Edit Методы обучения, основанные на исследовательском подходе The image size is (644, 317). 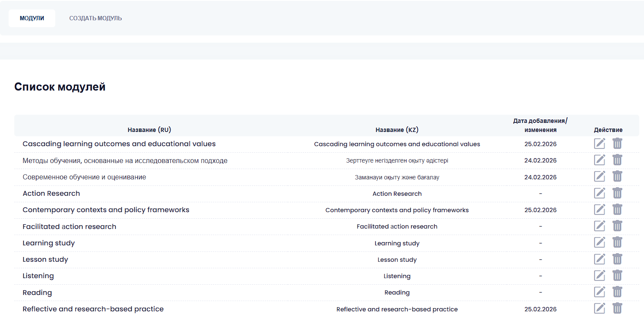click(x=600, y=160)
